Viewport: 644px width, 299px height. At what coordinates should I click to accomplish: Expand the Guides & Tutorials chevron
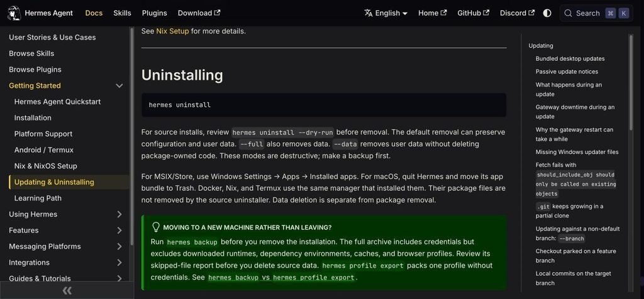[119, 278]
